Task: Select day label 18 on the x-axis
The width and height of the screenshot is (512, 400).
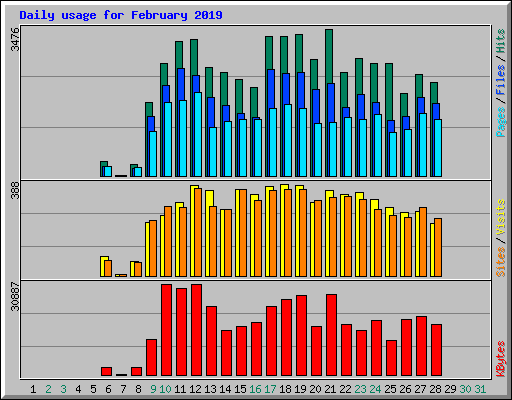Action: pyautogui.click(x=285, y=389)
